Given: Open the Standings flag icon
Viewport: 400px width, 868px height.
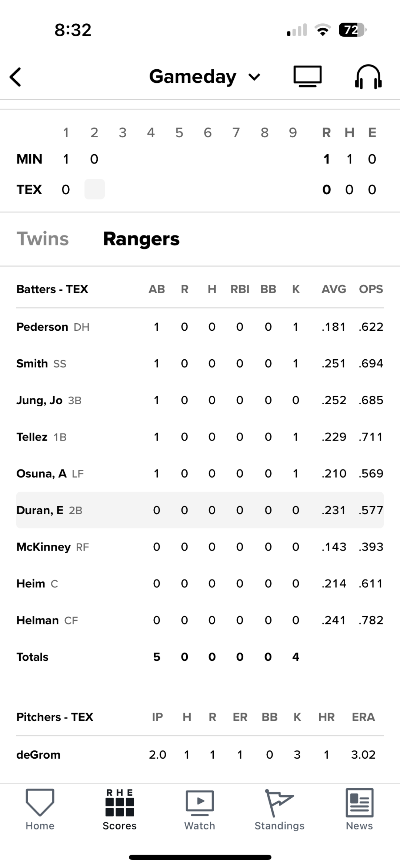Looking at the screenshot, I should pyautogui.click(x=279, y=803).
